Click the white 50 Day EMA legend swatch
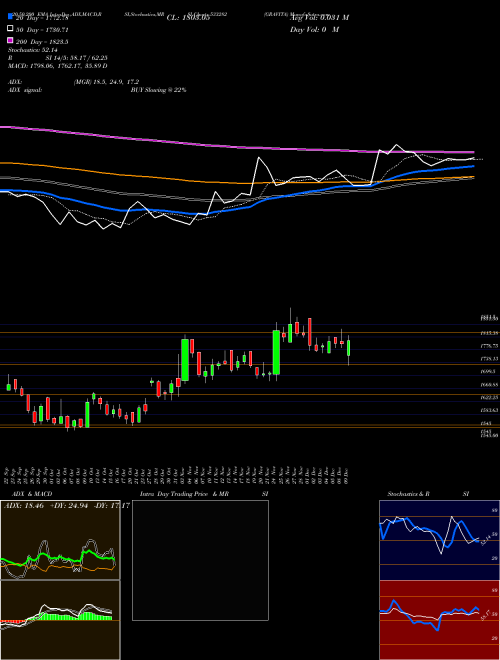Viewport: 500px width, 660px height. pos(11,29)
